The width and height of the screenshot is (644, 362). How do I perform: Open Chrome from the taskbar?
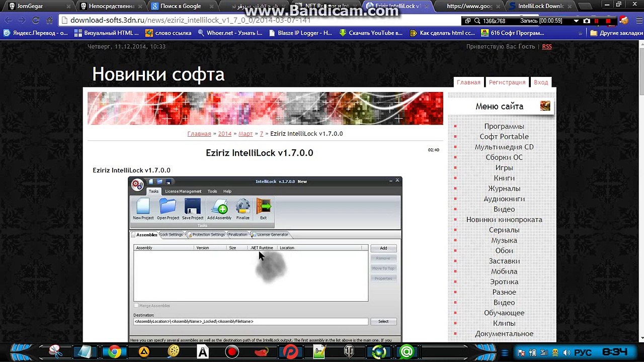pos(115,352)
